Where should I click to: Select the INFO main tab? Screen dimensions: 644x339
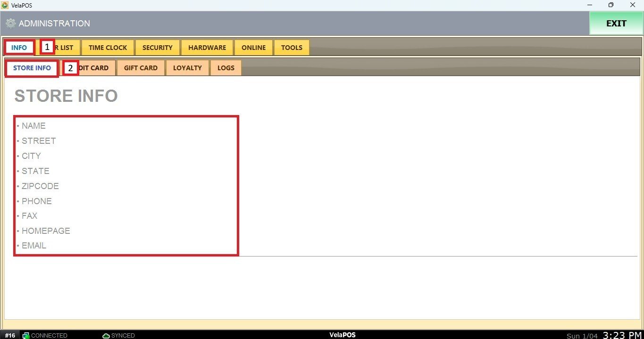[x=19, y=48]
